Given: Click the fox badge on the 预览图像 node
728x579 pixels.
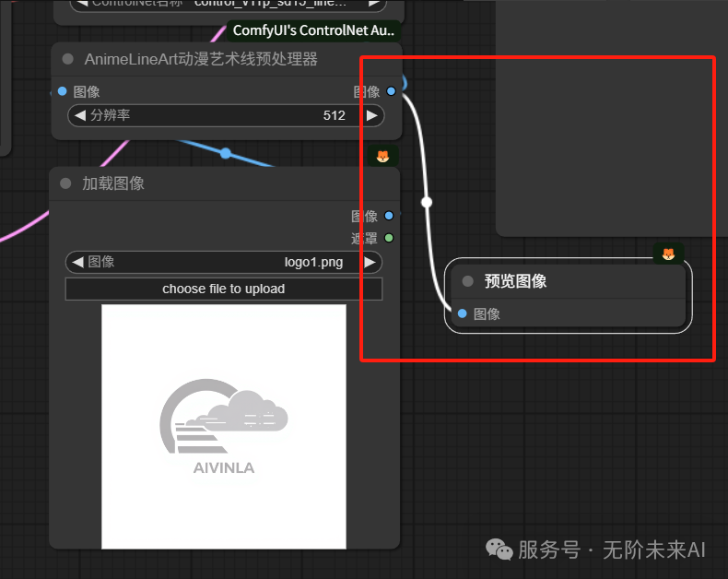Looking at the screenshot, I should coord(668,254).
